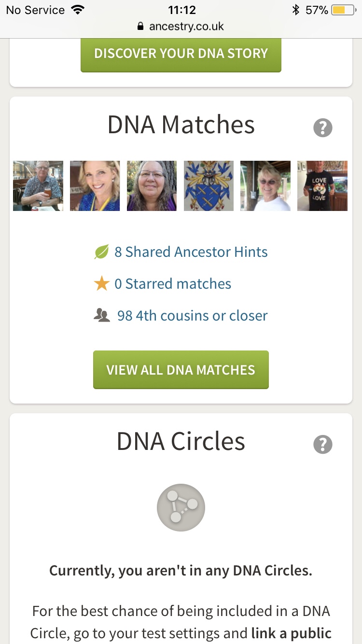Open match photo of woman with glasses
The width and height of the screenshot is (362, 644).
[152, 186]
